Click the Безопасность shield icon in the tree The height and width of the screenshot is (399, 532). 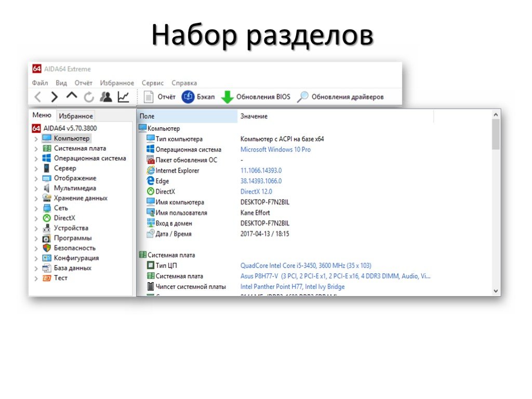pyautogui.click(x=47, y=248)
